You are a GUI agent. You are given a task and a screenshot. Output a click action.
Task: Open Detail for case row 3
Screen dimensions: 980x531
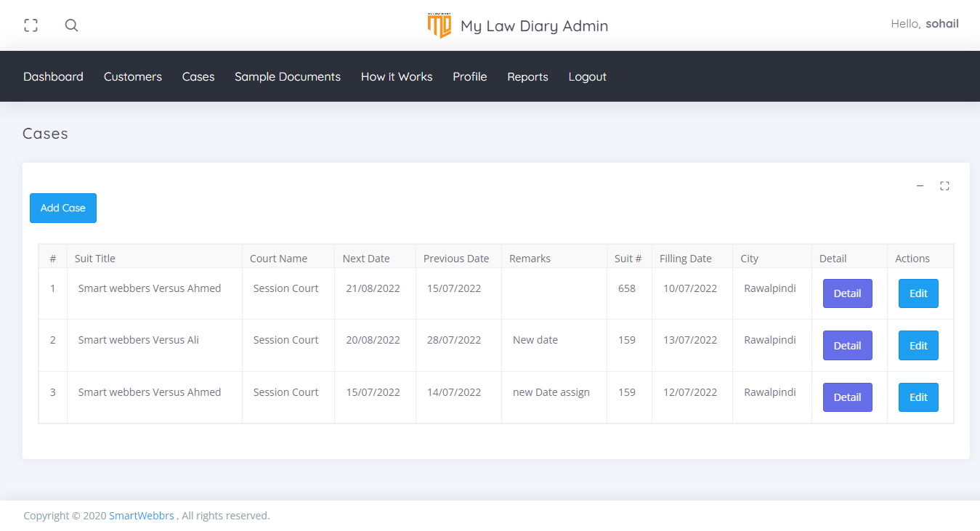tap(847, 397)
